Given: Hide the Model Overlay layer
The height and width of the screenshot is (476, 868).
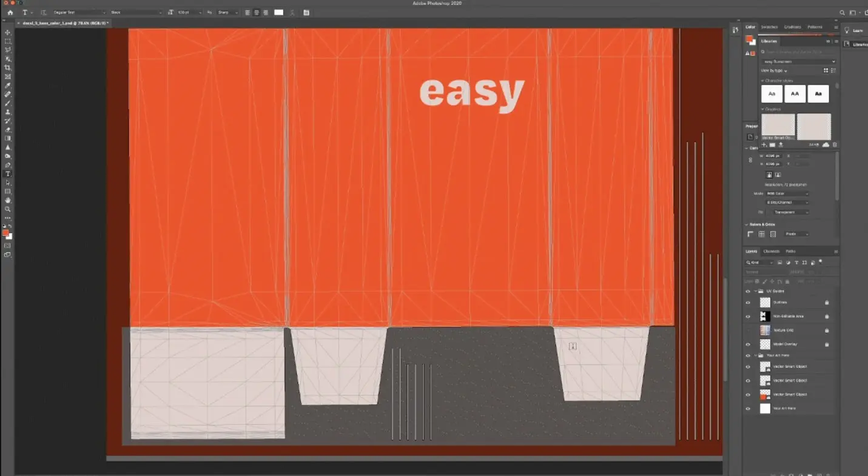Looking at the screenshot, I should [x=747, y=344].
